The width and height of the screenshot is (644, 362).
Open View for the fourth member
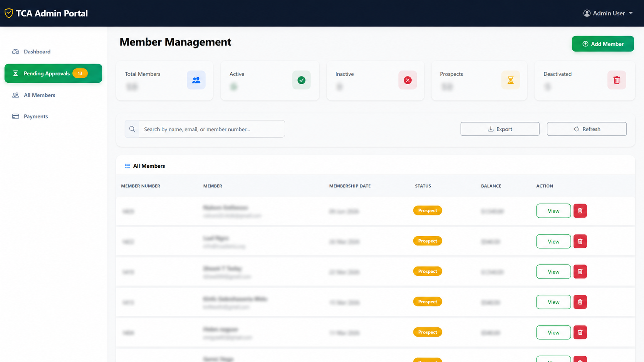pos(553,302)
